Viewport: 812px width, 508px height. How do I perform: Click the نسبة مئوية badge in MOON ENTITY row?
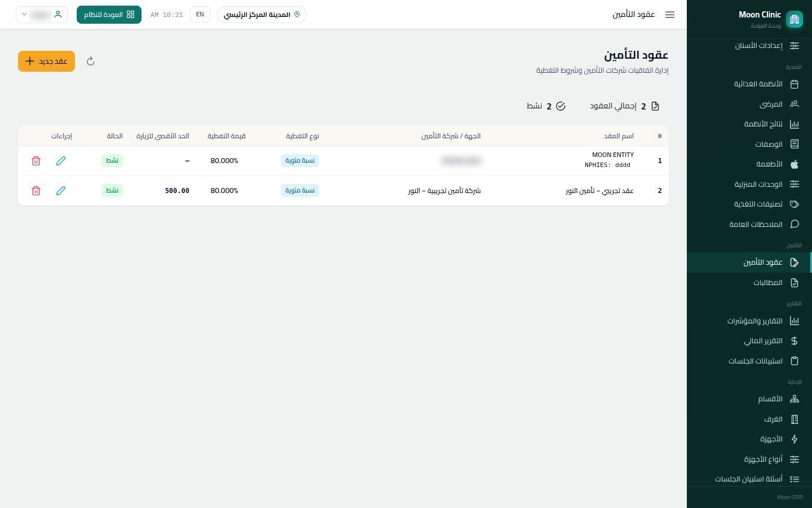300,161
